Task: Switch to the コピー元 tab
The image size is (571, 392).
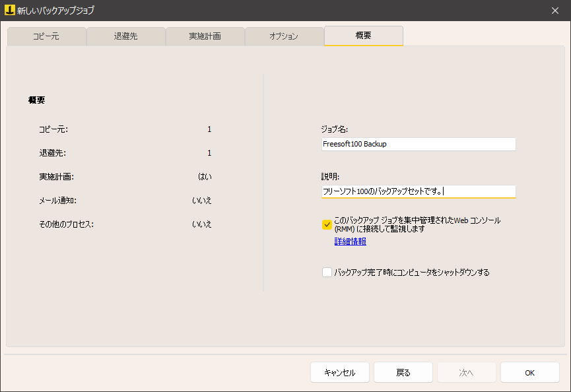Action: click(x=47, y=36)
